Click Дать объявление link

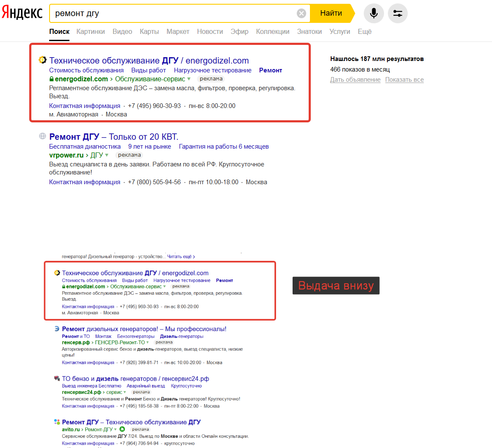point(355,80)
